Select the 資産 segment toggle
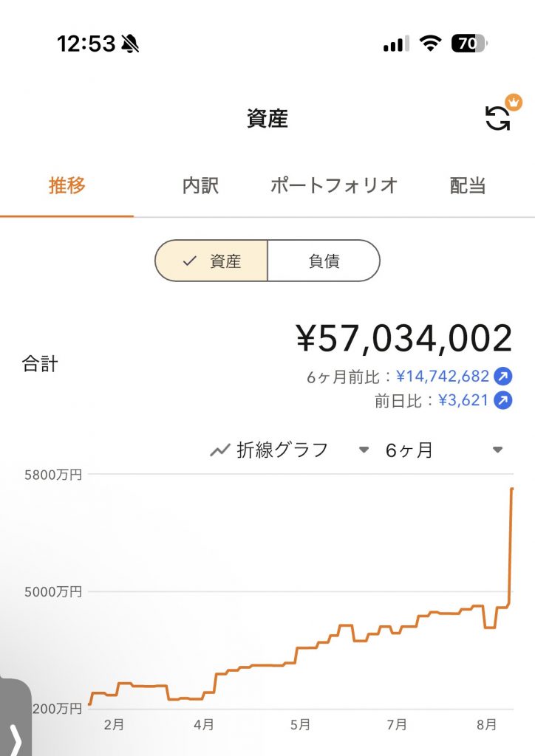 pos(211,261)
